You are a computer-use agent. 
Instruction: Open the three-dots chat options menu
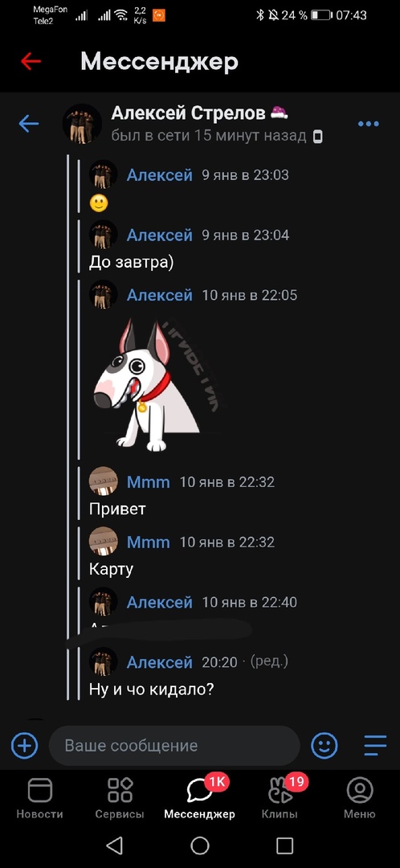pos(369,124)
